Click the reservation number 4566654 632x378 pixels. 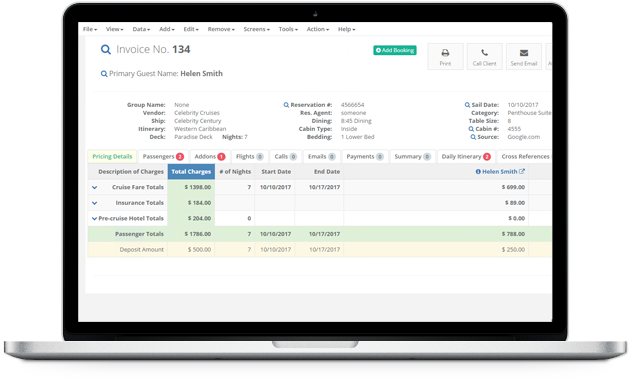click(x=352, y=105)
